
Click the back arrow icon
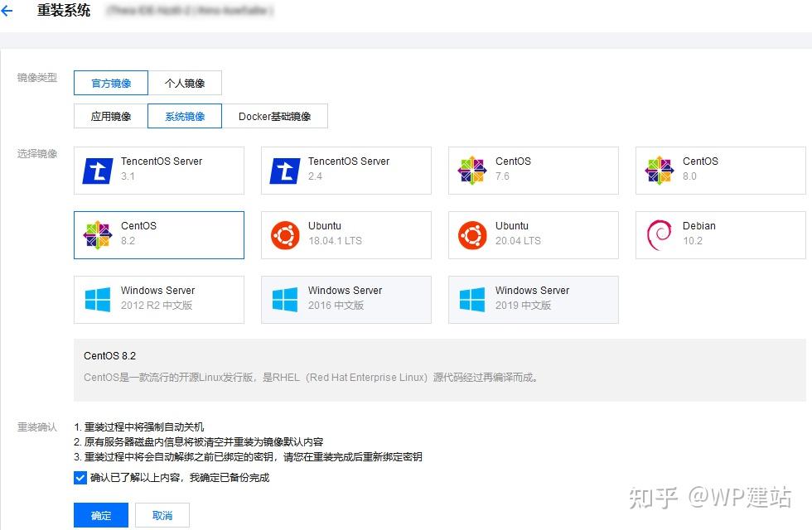[x=7, y=10]
